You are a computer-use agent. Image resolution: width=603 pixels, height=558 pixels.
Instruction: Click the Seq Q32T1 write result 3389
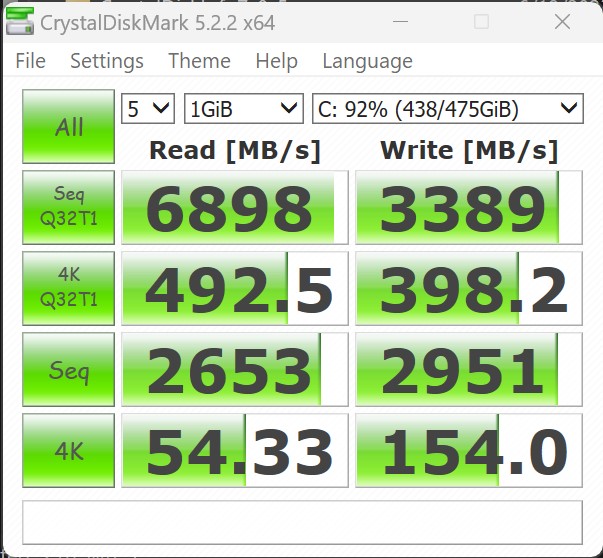(x=469, y=208)
